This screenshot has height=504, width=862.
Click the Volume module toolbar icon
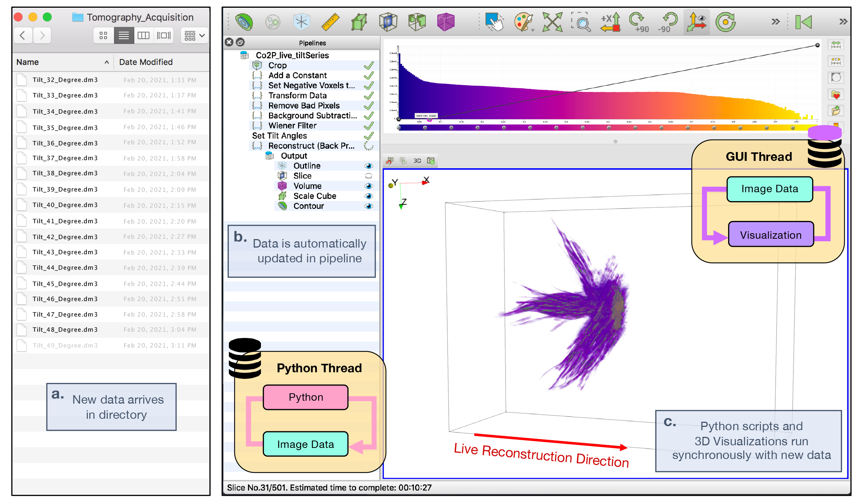pos(446,22)
